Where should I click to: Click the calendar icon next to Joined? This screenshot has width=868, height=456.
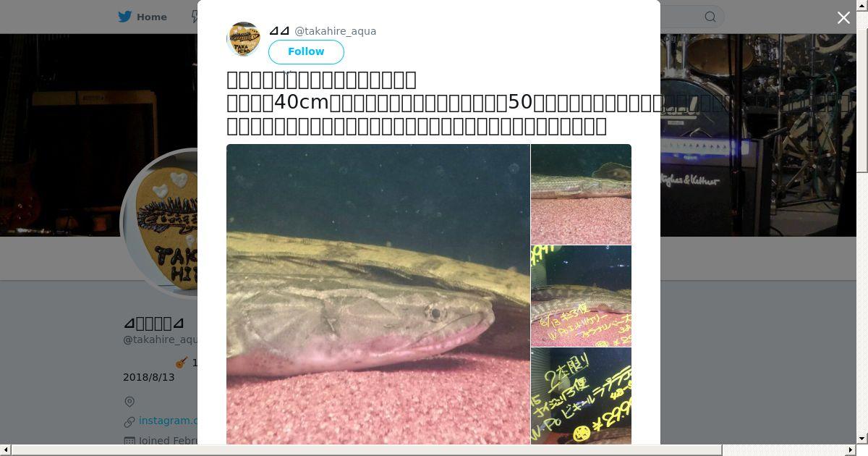[129, 441]
